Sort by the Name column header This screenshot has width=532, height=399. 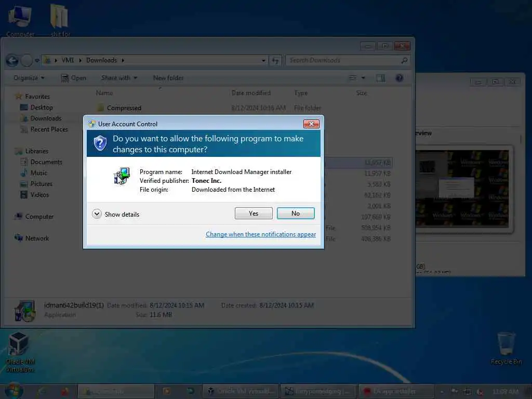[104, 92]
